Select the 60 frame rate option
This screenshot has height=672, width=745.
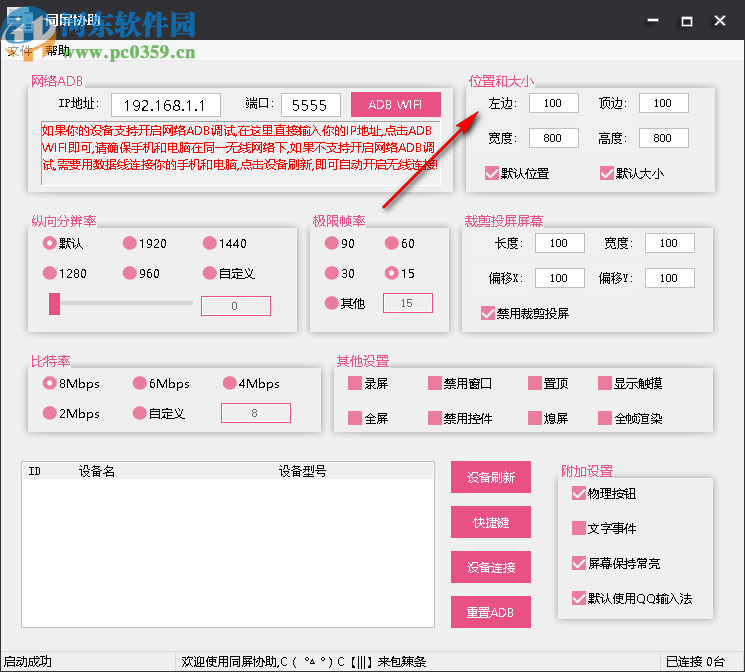[x=392, y=243]
